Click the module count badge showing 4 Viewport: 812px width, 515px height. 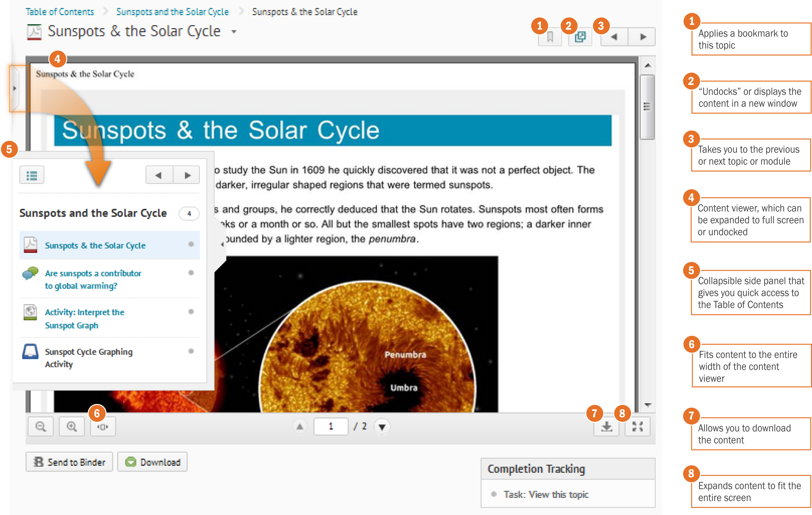pos(189,214)
